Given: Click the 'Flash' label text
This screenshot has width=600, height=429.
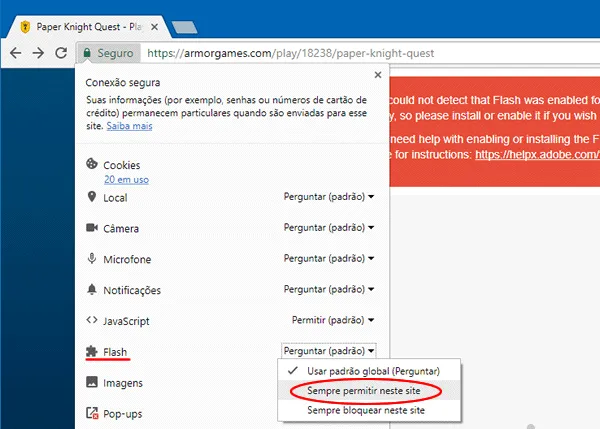Looking at the screenshot, I should coord(115,352).
